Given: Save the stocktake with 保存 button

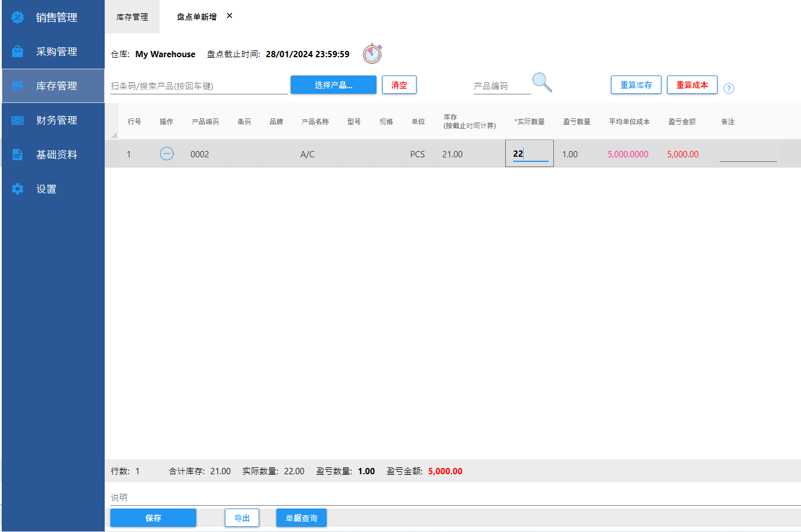Looking at the screenshot, I should click(153, 518).
